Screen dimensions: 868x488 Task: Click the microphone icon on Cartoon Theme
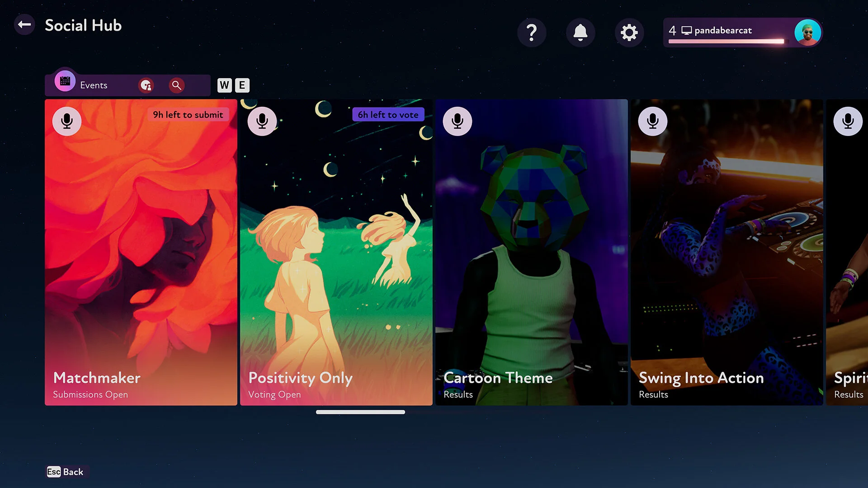457,121
